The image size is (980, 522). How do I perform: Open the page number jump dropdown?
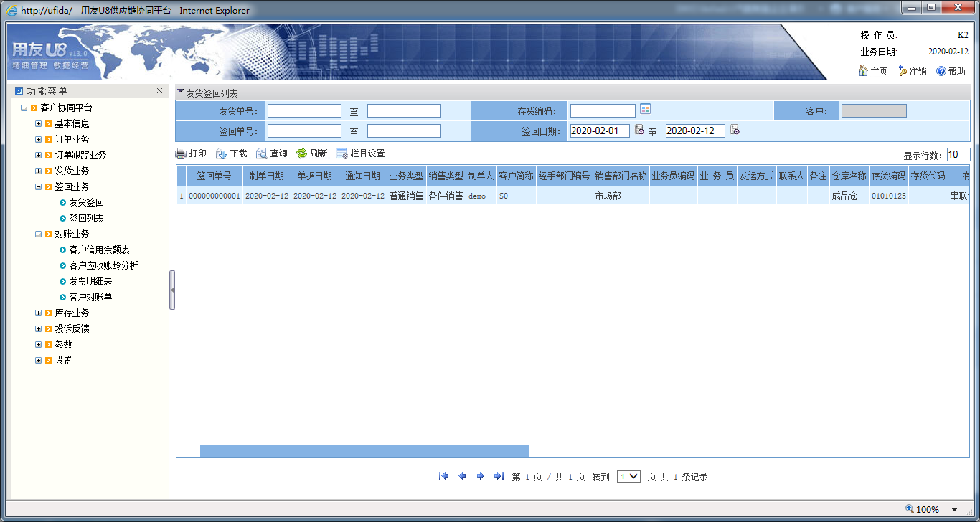tap(628, 476)
